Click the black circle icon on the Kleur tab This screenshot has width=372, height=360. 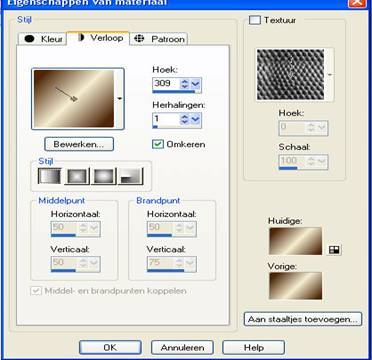30,39
